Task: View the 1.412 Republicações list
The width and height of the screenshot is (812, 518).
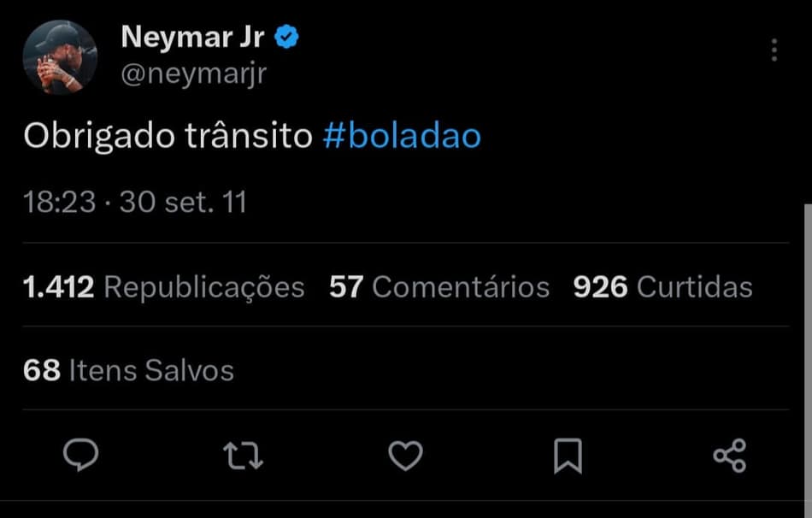Action: pyautogui.click(x=164, y=287)
